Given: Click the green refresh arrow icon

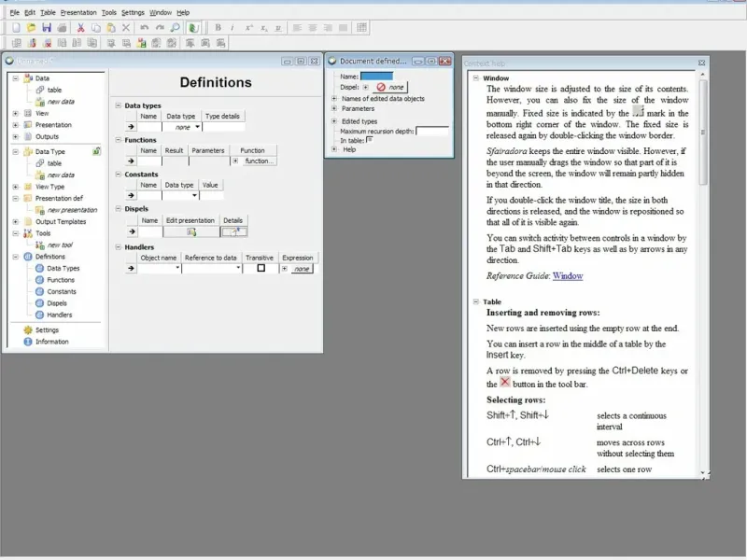Looking at the screenshot, I should pos(193,28).
